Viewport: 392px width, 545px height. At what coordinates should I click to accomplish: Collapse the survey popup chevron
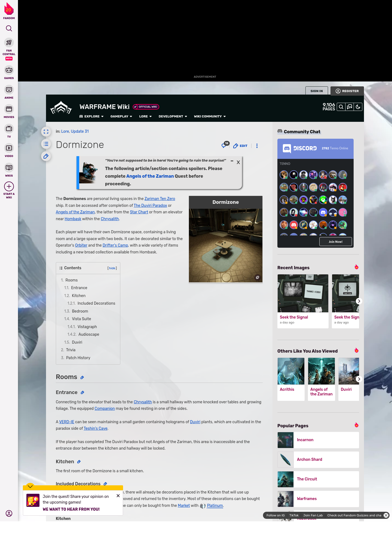[30, 486]
